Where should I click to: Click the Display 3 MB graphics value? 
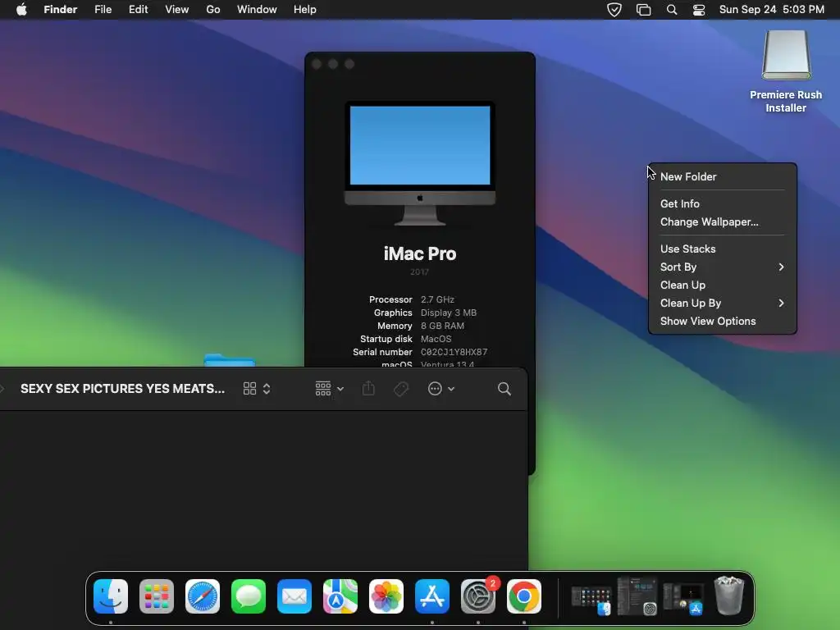click(449, 313)
